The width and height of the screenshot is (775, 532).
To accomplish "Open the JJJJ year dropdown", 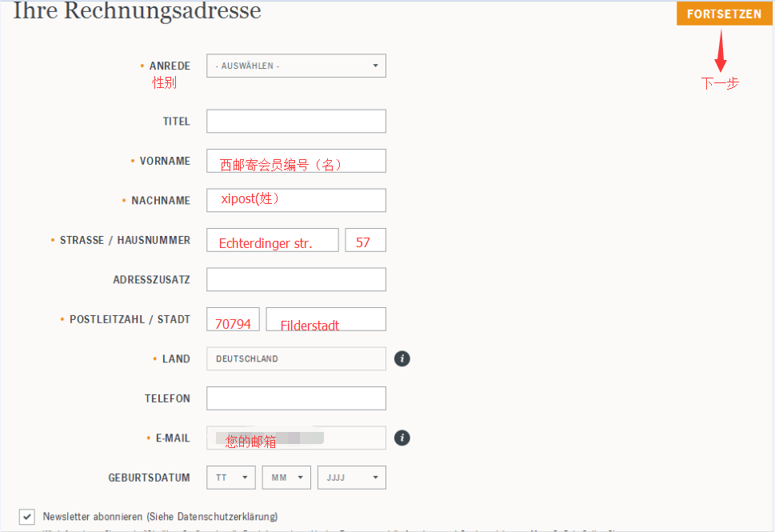I will tap(351, 478).
